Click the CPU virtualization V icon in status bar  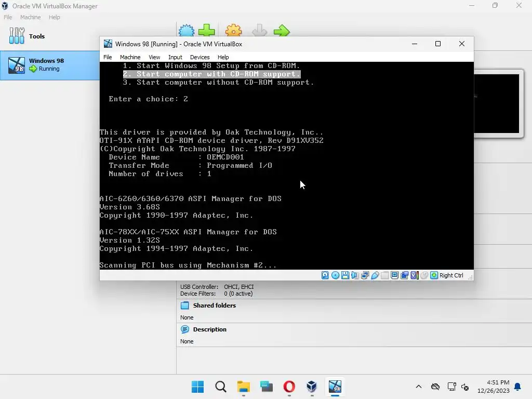pos(414,275)
